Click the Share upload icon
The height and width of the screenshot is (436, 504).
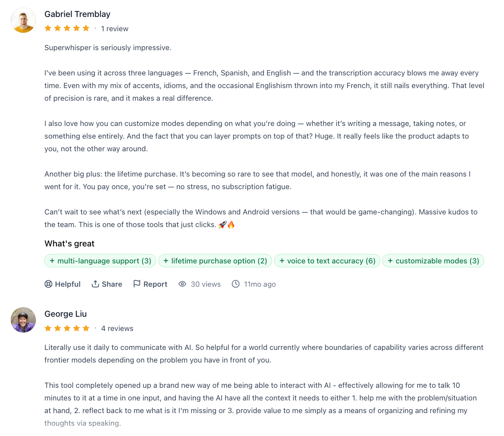click(95, 284)
